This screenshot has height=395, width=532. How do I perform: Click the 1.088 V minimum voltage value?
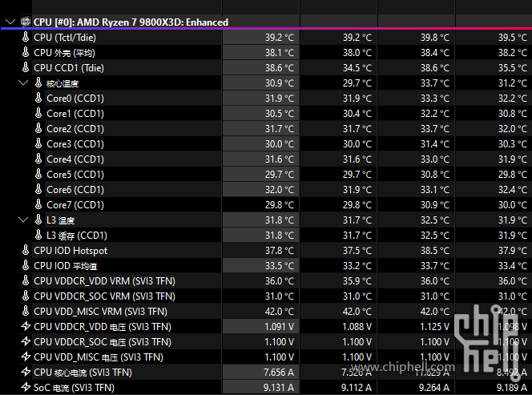pyautogui.click(x=357, y=327)
